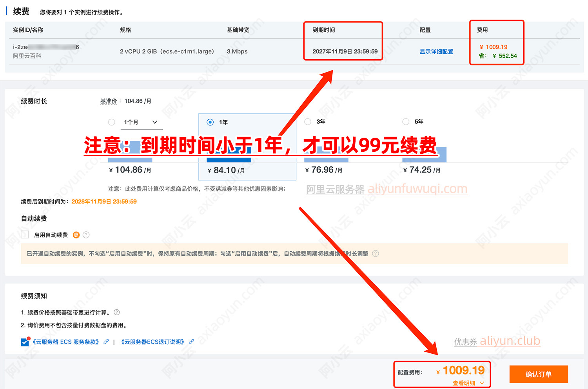Viewport: 588px width, 389px height.
Task: Select the 1个月 renewal duration radio button
Action: click(x=112, y=122)
